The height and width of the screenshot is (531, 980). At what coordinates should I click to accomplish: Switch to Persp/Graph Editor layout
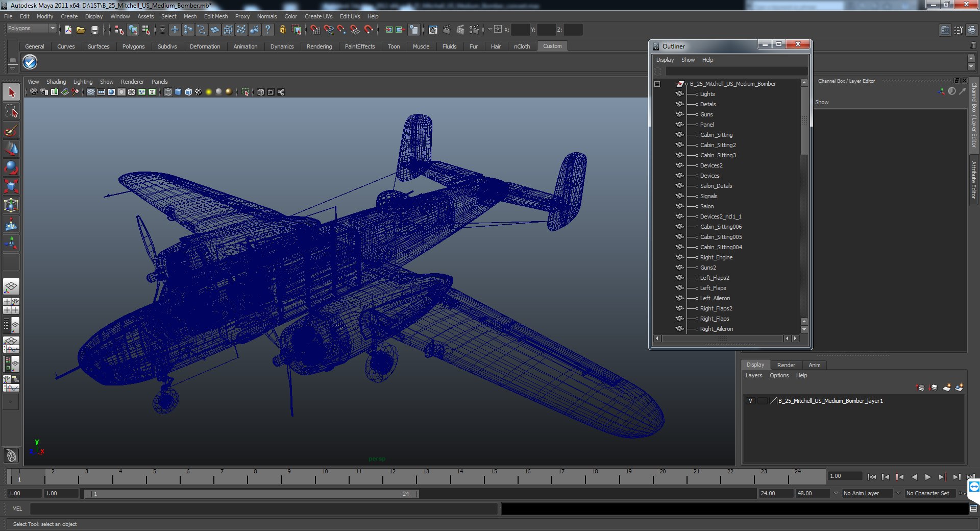click(11, 345)
